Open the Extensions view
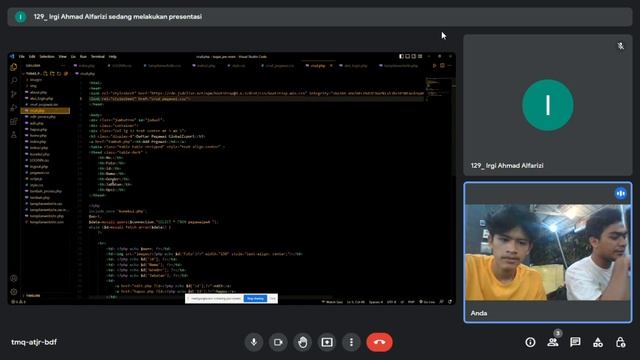This screenshot has width=640, height=360. pyautogui.click(x=13, y=121)
